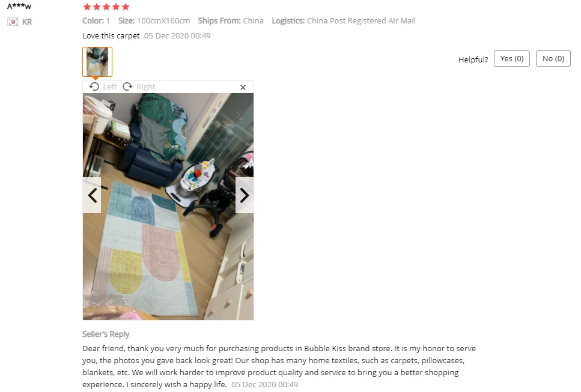Close the expanded photo viewer
The image size is (581, 392).
(243, 88)
